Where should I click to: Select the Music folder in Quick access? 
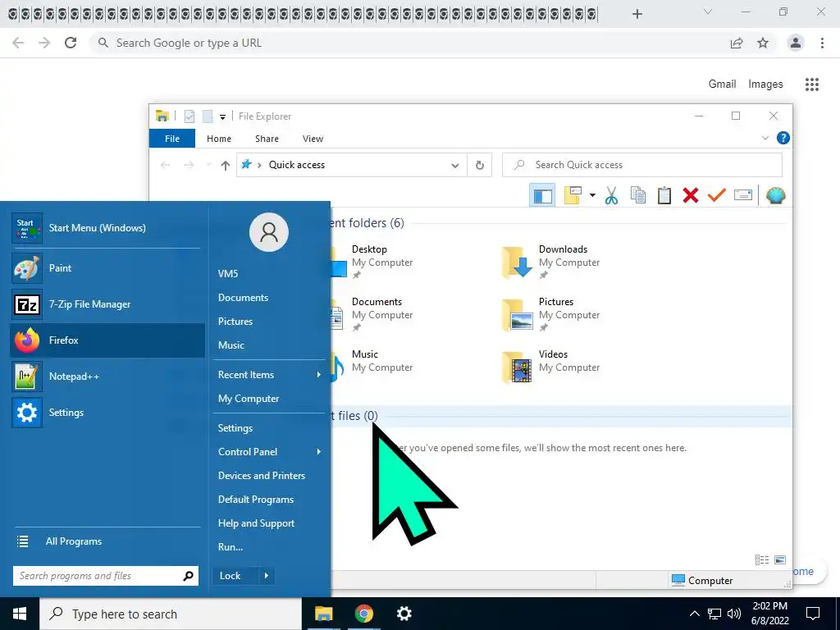click(x=372, y=367)
